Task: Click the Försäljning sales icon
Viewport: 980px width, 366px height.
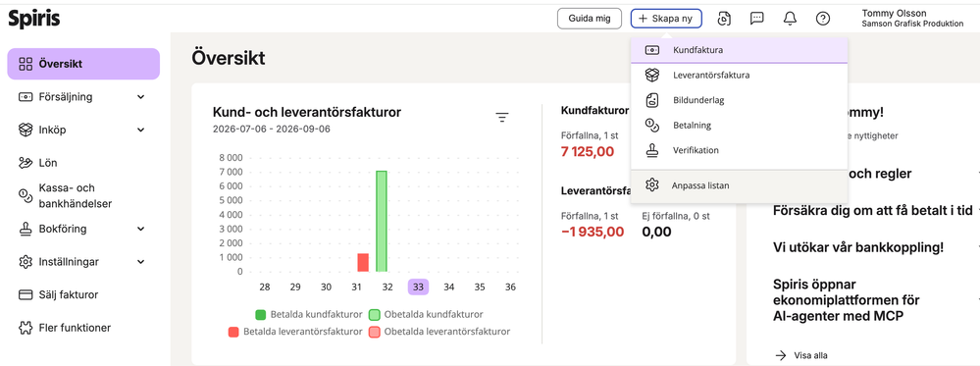Action: coord(26,97)
